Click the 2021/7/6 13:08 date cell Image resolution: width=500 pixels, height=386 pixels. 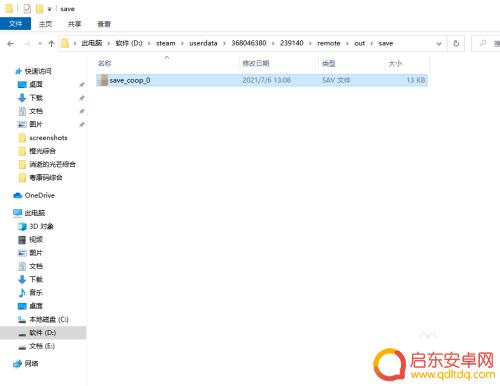(x=266, y=80)
